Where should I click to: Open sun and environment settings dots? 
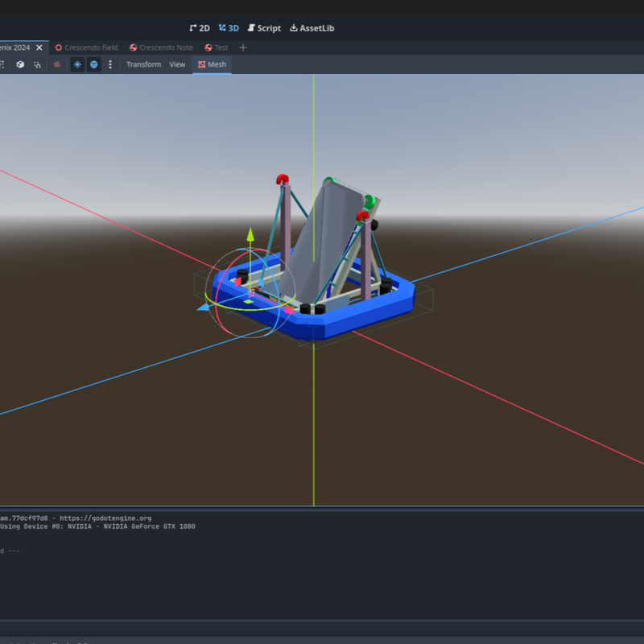click(x=110, y=64)
